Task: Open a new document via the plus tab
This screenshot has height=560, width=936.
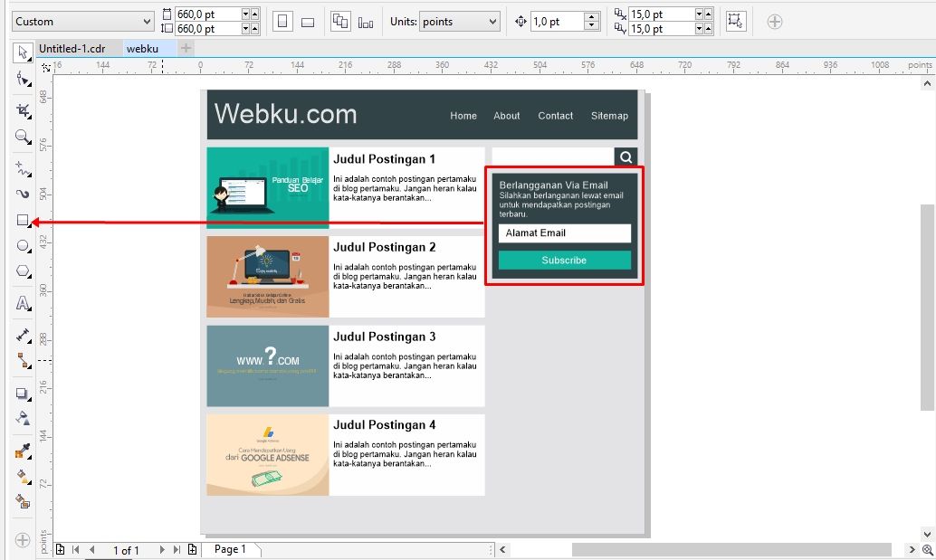Action: click(x=186, y=49)
